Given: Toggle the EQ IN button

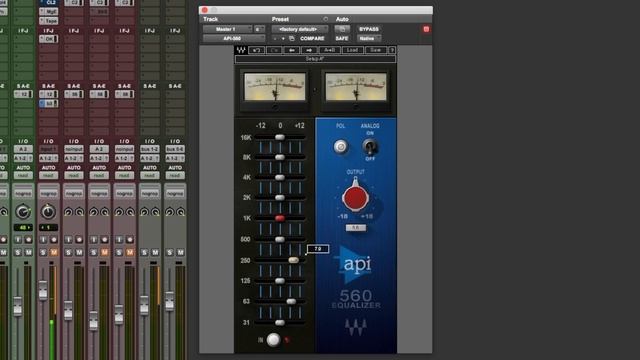Looking at the screenshot, I should [x=273, y=340].
